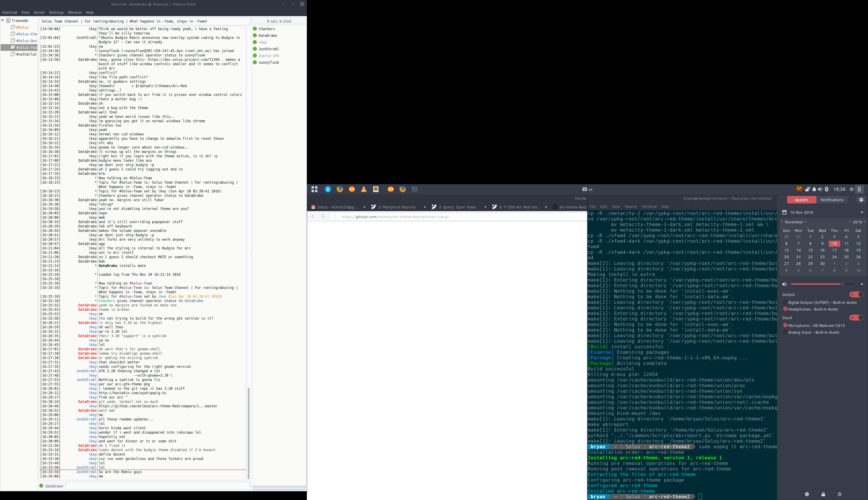Open the #valhallal channel in tree

point(24,54)
